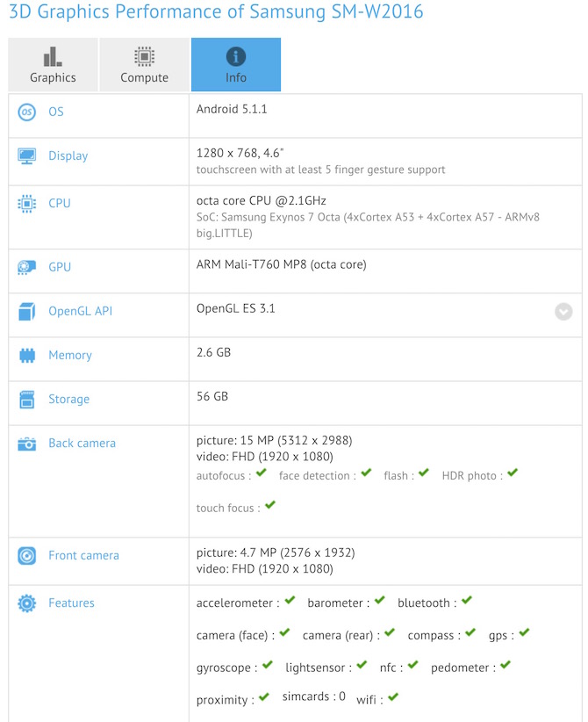Click the gps check mark
Screen dimensions: 588x722
[x=525, y=632]
